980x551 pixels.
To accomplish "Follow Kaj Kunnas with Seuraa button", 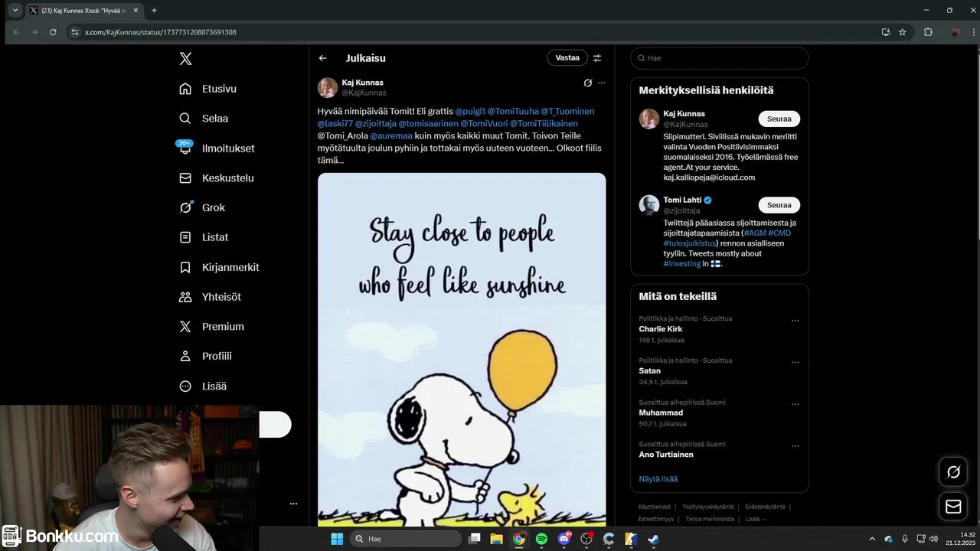I will (x=779, y=119).
